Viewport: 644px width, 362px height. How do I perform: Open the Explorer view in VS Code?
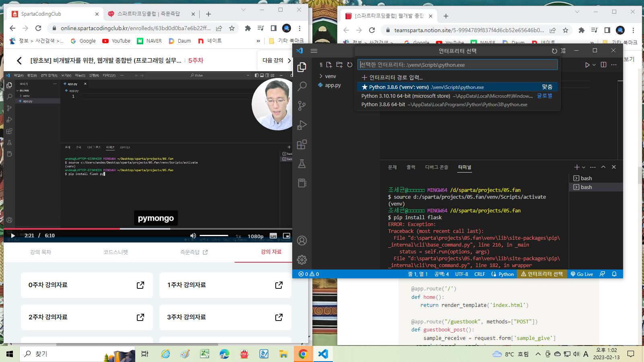tap(302, 67)
